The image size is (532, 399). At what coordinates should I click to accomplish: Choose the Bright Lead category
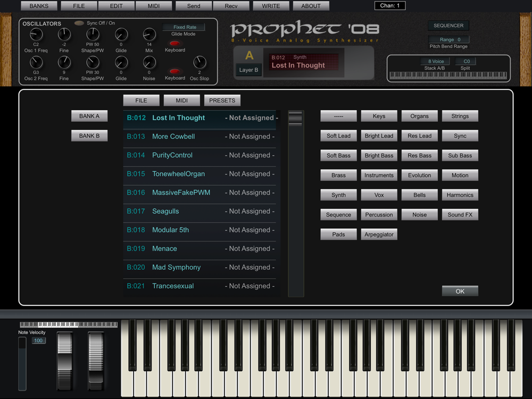coord(379,136)
